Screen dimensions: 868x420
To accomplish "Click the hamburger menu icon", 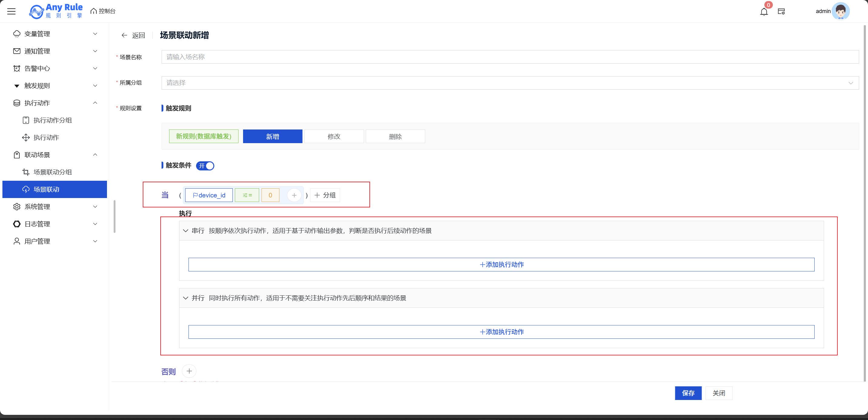I will tap(12, 11).
